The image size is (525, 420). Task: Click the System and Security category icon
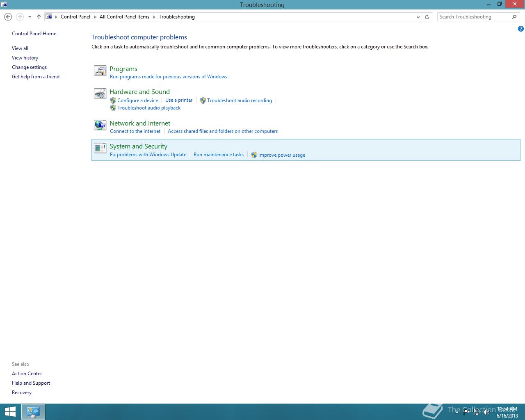100,148
